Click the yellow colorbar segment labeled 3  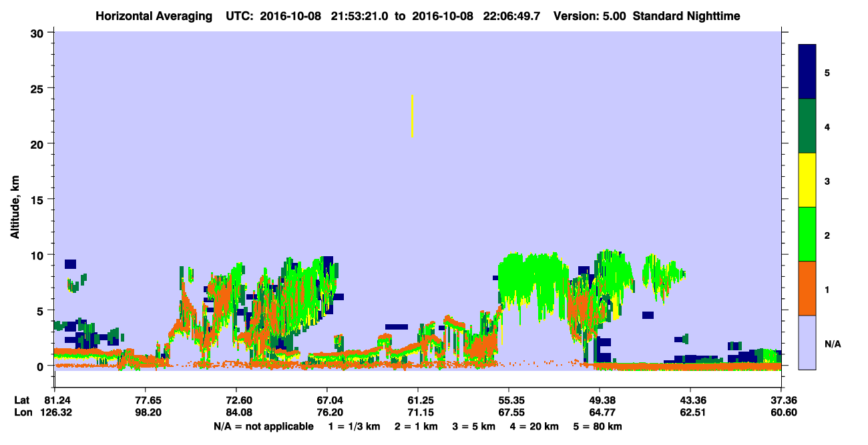click(807, 180)
